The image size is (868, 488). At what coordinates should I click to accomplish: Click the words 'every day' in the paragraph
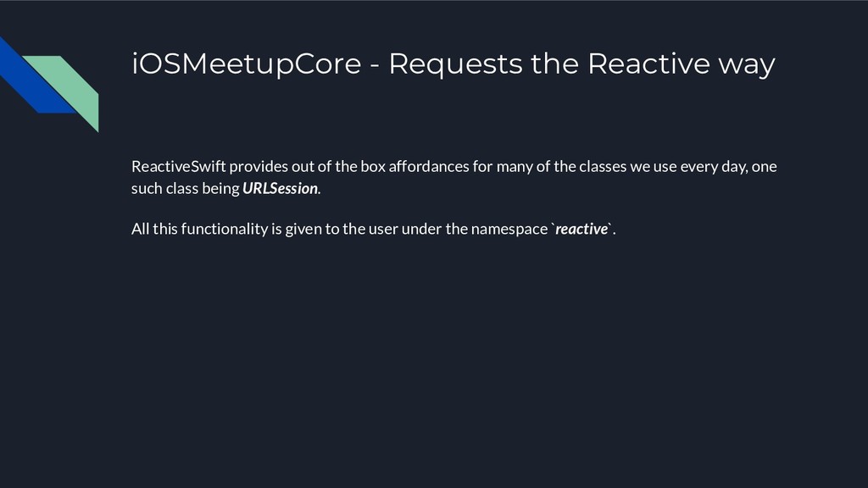712,167
